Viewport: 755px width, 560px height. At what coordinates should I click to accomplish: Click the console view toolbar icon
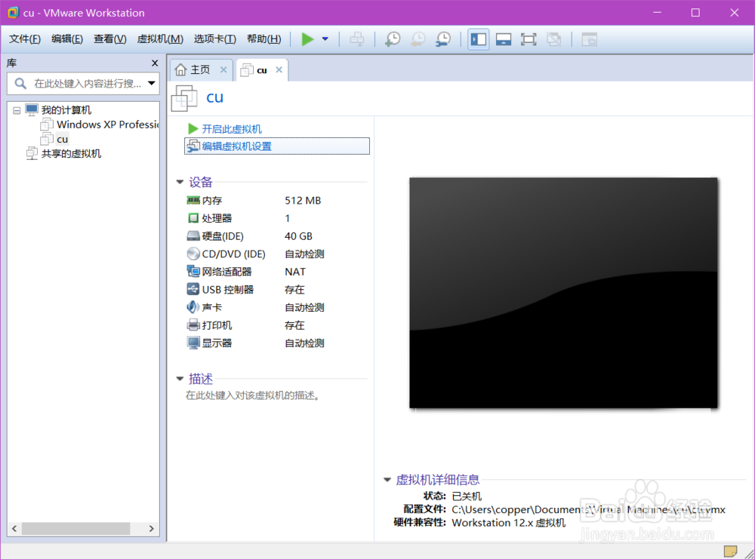(590, 39)
